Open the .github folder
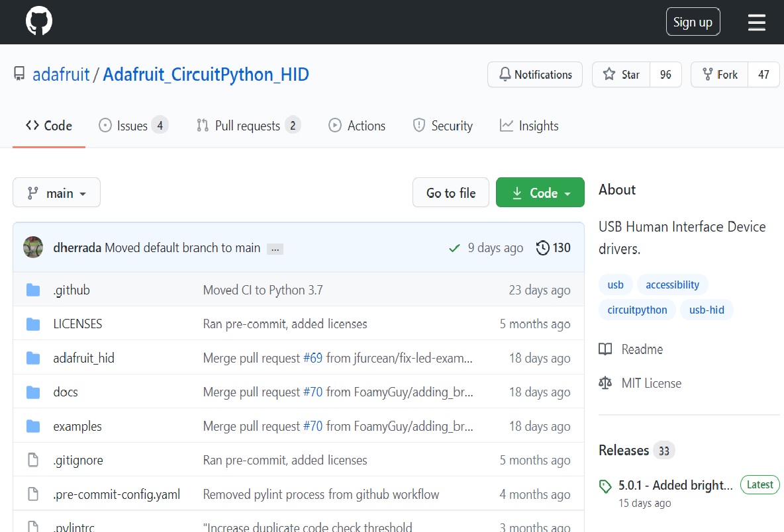784x532 pixels. click(72, 290)
